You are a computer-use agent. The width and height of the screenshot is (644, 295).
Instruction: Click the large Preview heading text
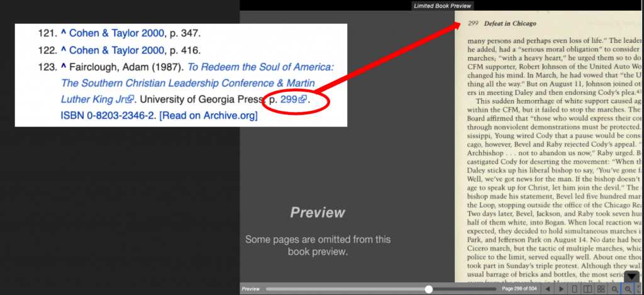pyautogui.click(x=318, y=213)
